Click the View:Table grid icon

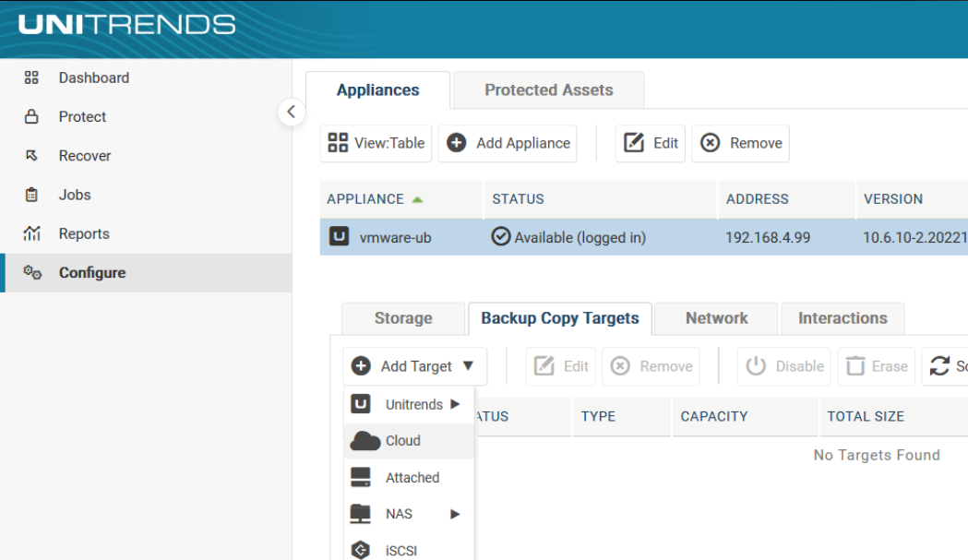[338, 143]
